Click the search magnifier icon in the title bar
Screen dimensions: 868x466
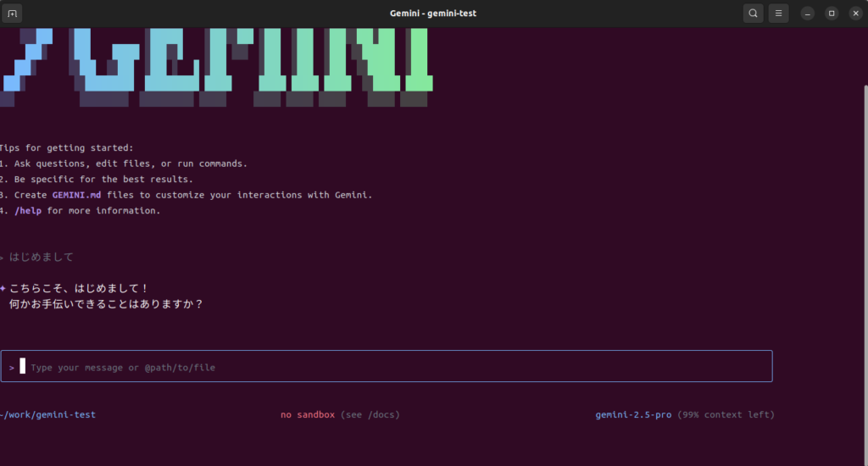(753, 14)
